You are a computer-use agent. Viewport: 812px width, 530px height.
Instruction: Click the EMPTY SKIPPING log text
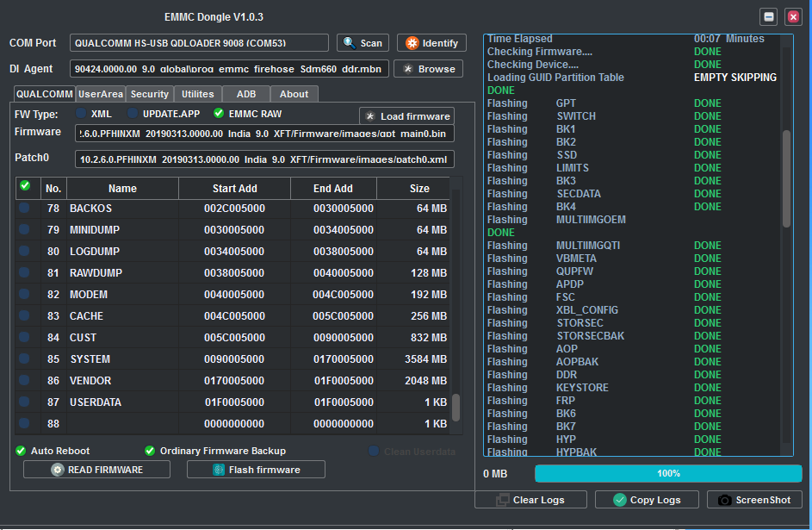pos(735,78)
